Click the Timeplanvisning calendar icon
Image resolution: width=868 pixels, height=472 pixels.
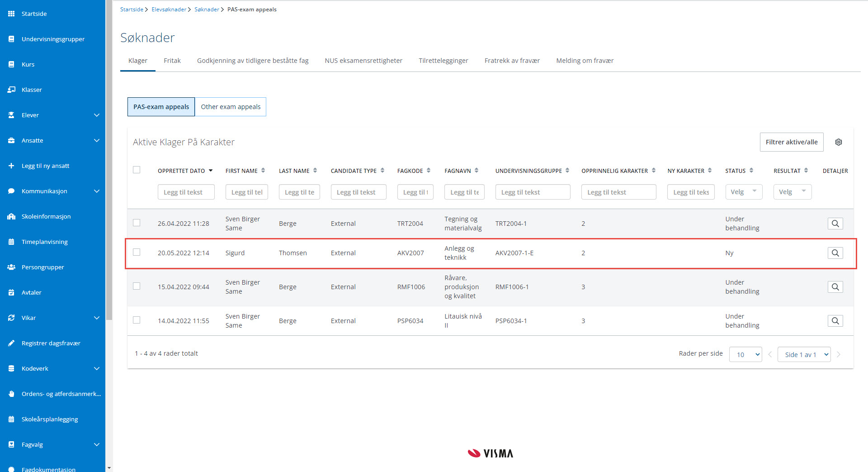pos(11,242)
